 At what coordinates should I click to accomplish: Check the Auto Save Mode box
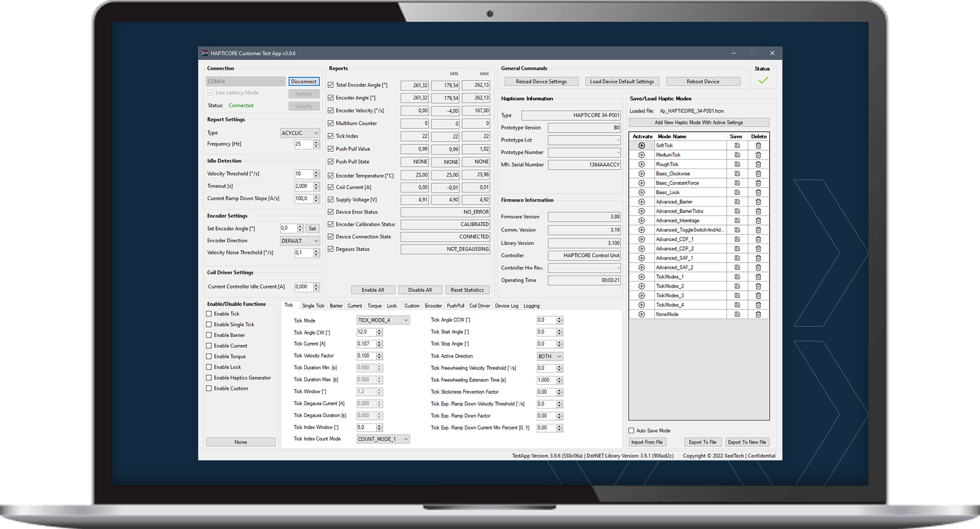point(632,430)
